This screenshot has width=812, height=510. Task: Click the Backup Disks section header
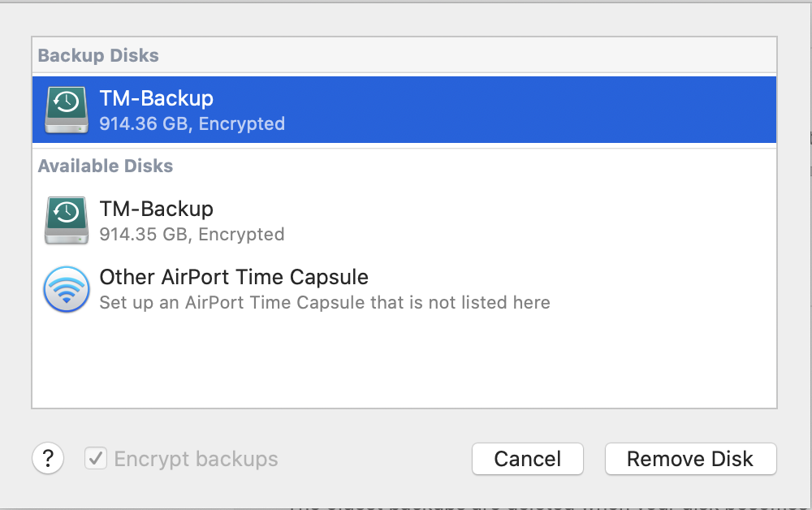[98, 55]
